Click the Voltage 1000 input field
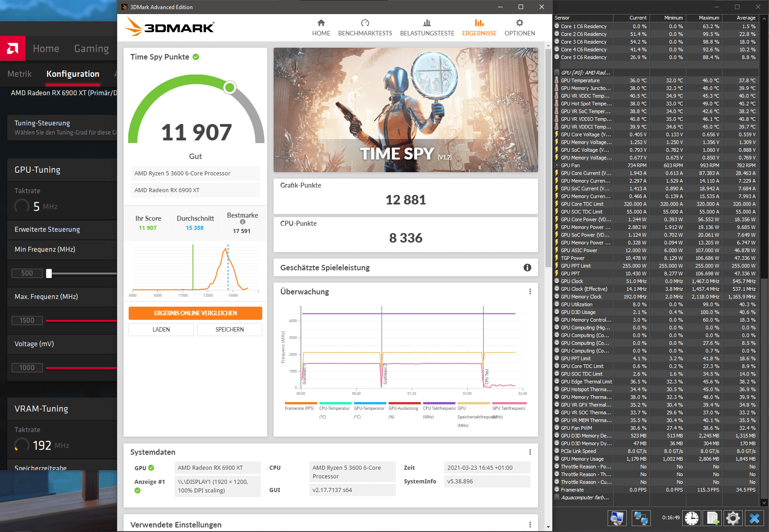 click(x=27, y=368)
